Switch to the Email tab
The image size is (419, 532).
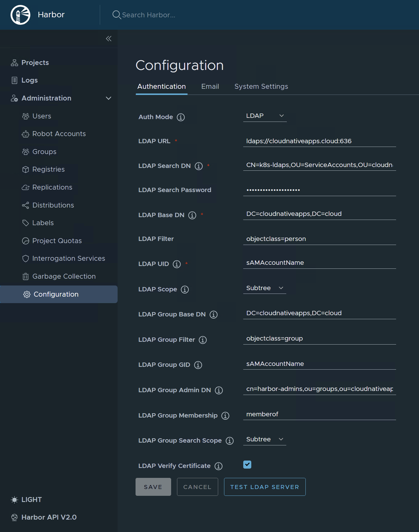[210, 87]
